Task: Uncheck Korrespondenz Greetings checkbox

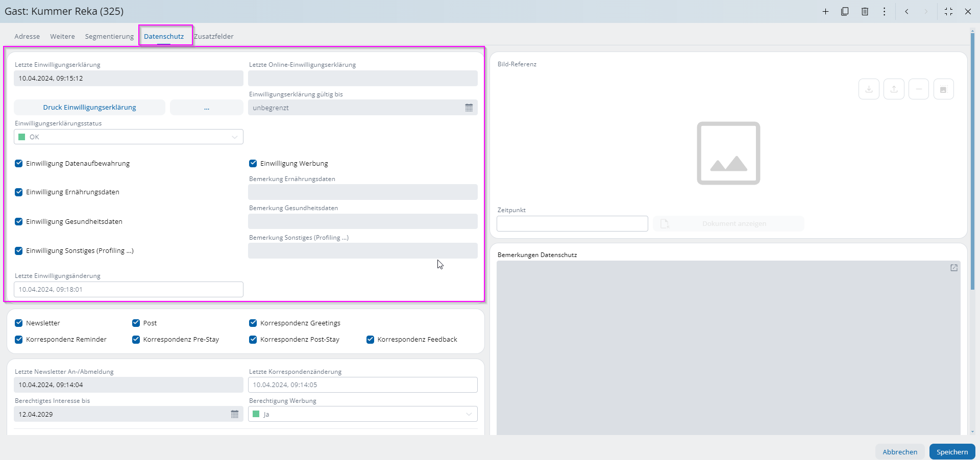Action: [x=253, y=323]
